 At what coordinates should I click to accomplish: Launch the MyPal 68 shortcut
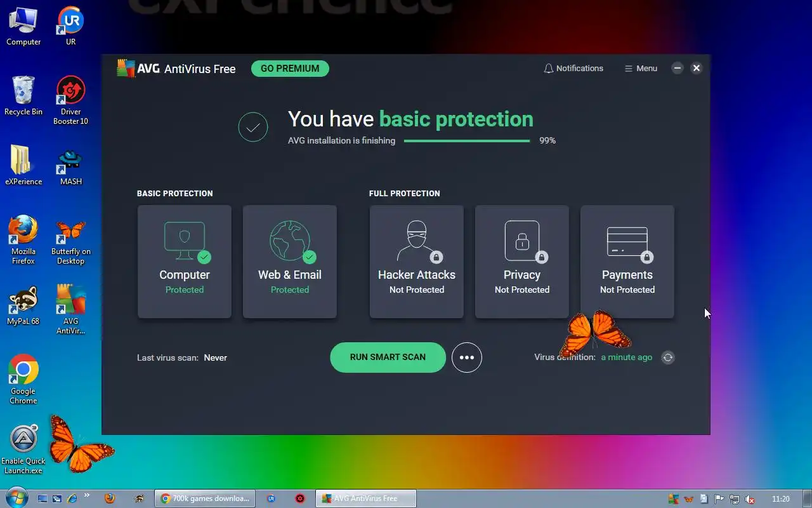point(23,305)
